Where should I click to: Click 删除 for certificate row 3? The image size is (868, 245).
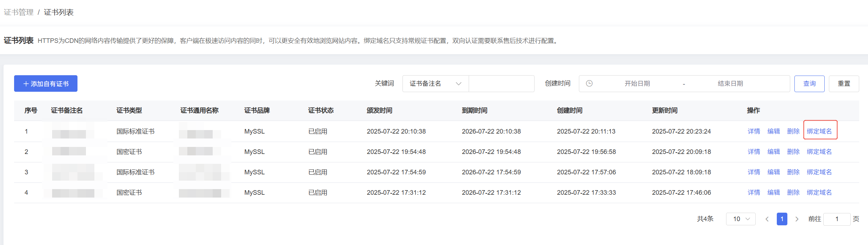tap(793, 172)
